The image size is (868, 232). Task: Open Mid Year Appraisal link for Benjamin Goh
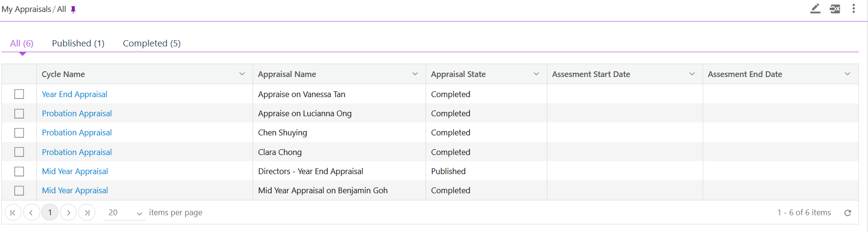pyautogui.click(x=75, y=190)
